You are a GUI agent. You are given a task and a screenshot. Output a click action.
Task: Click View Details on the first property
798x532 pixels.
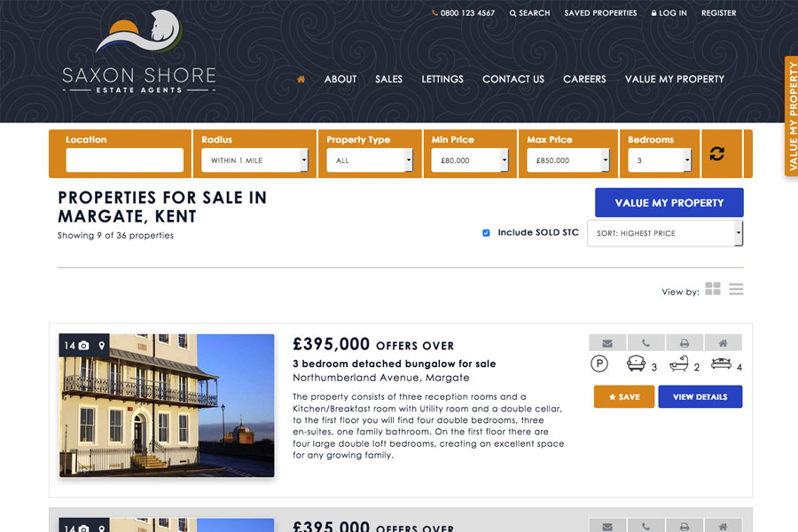click(x=700, y=396)
